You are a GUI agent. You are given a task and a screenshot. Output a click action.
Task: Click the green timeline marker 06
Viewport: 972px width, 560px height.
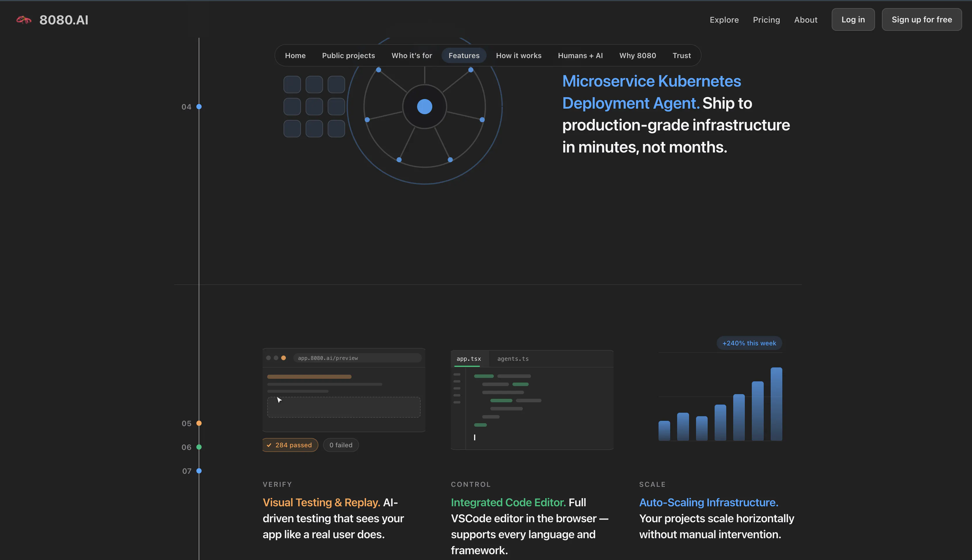199,447
